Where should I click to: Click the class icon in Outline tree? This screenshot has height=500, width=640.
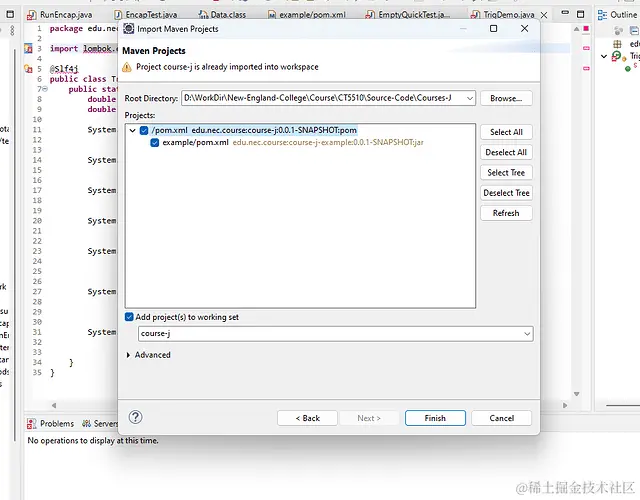pyautogui.click(x=617, y=56)
